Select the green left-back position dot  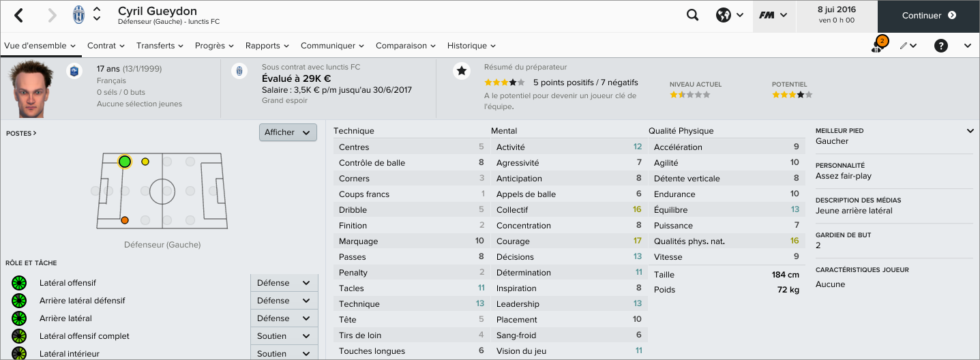click(125, 162)
